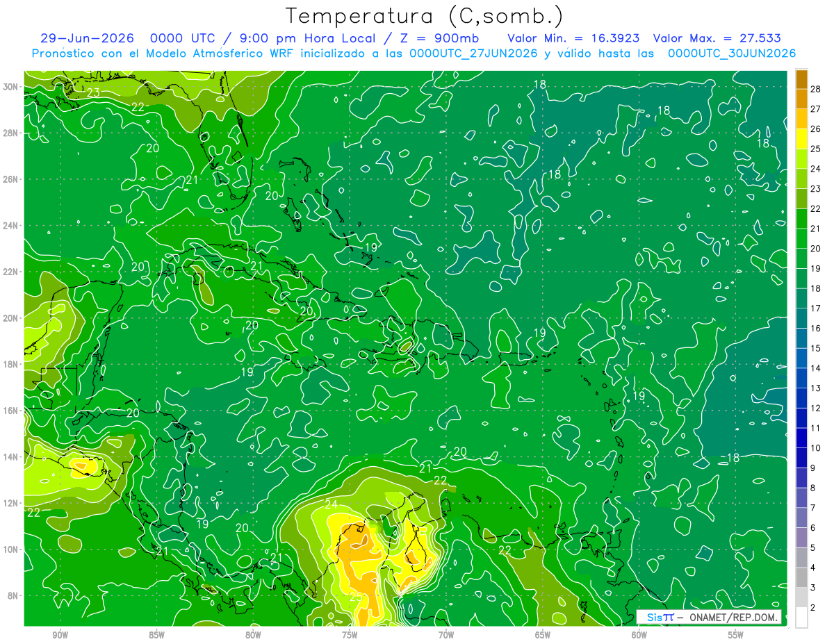The image size is (834, 644).
Task: Click the "12N" latitude label
Action: [11, 503]
